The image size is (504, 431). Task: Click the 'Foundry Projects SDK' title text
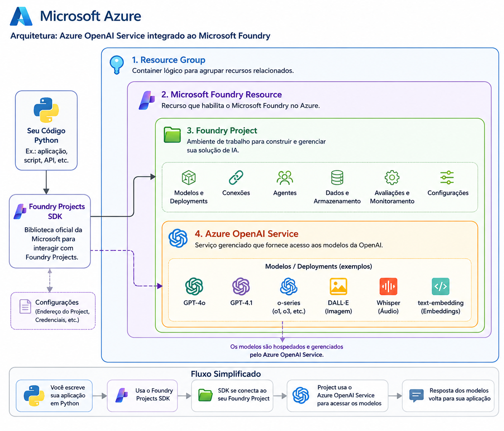pos(57,211)
